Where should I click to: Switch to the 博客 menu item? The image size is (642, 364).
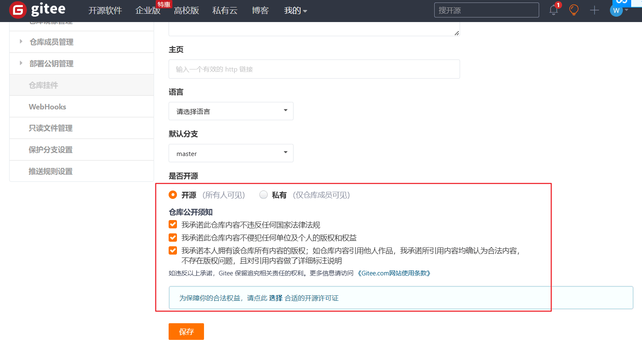[260, 10]
